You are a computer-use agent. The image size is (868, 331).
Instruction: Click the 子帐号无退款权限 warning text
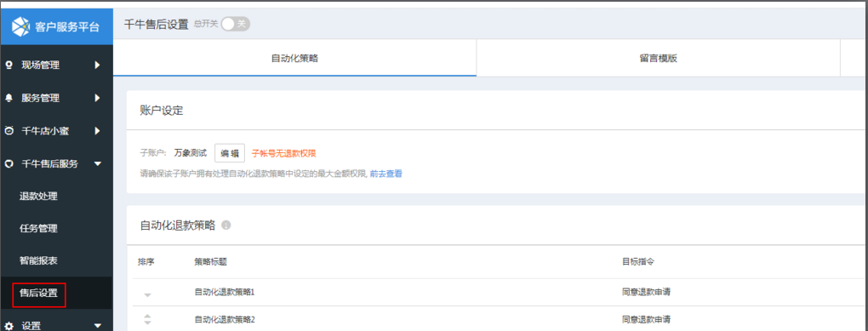click(x=284, y=153)
